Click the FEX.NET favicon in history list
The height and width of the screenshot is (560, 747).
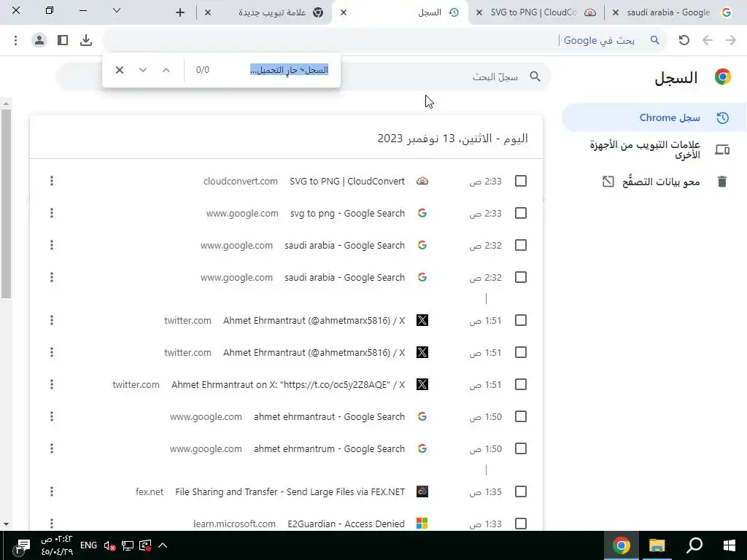pos(422,491)
